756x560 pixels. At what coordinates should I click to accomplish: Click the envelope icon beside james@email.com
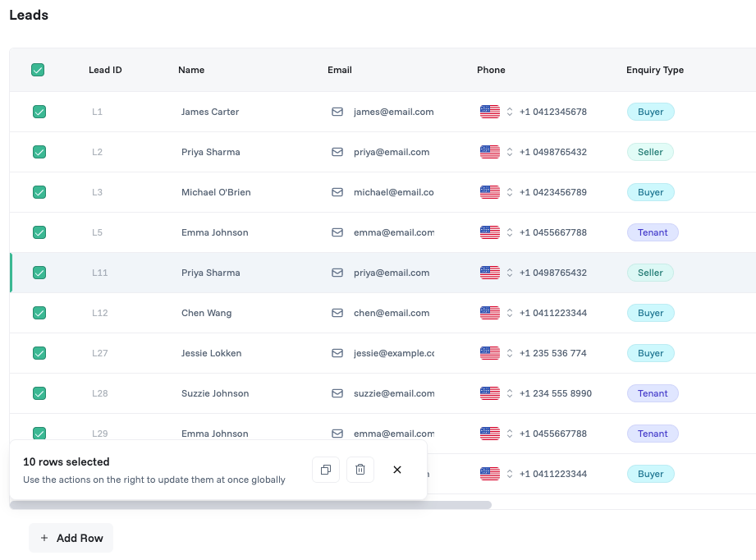pyautogui.click(x=337, y=112)
